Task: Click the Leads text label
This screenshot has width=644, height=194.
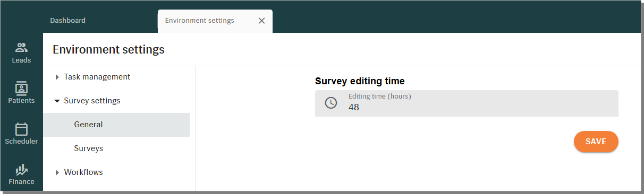Action: point(21,60)
